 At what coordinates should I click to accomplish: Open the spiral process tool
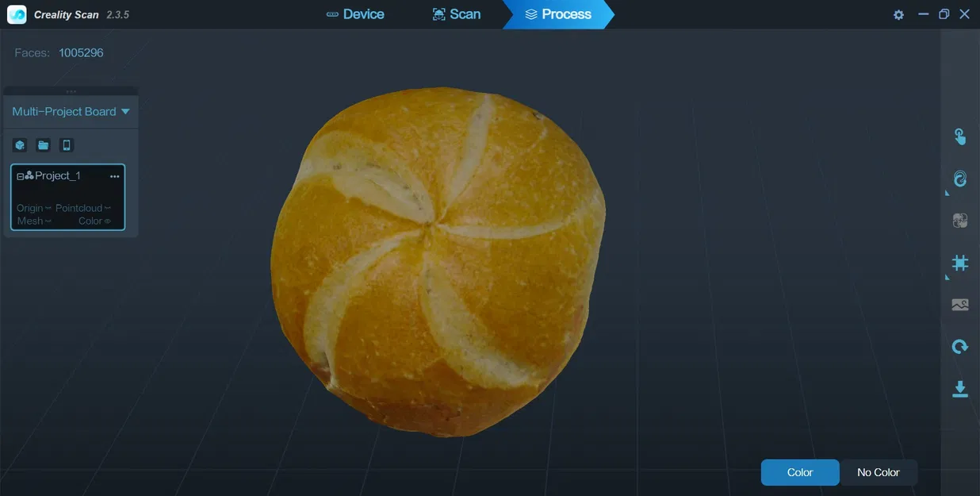point(959,179)
